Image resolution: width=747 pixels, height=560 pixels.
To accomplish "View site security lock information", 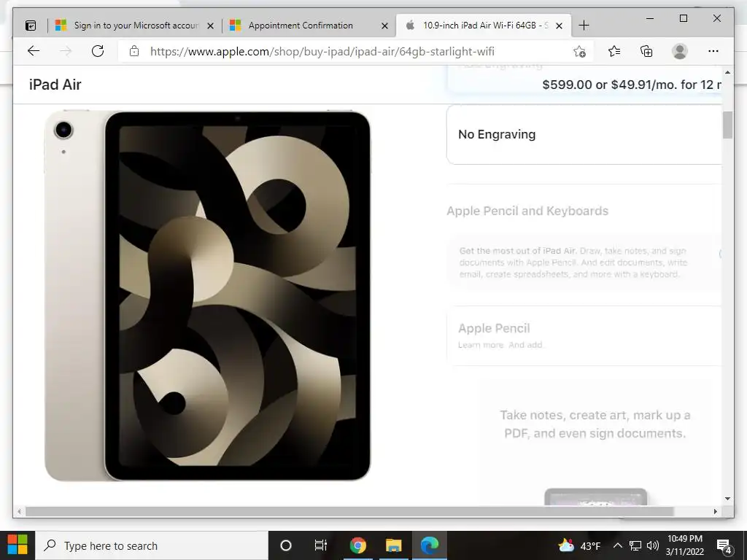I will point(134,52).
